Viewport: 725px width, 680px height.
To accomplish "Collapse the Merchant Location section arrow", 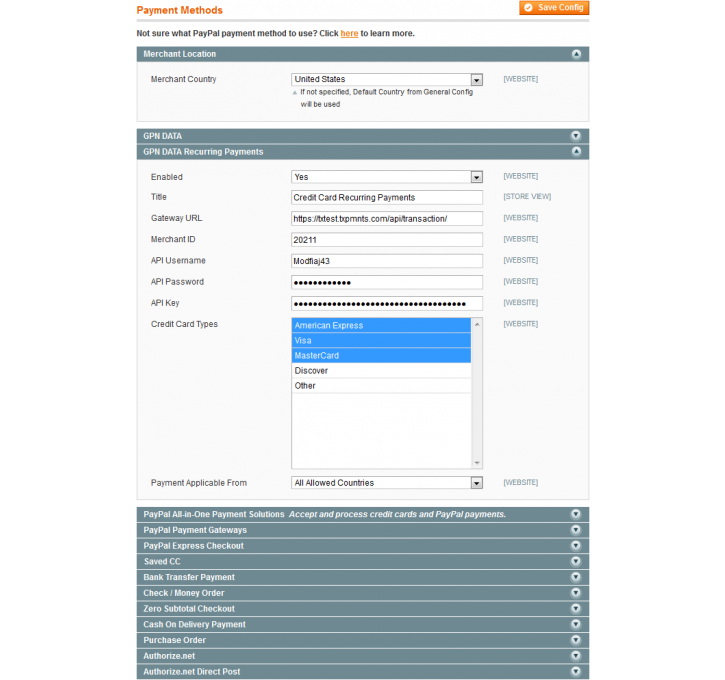I will tap(576, 54).
